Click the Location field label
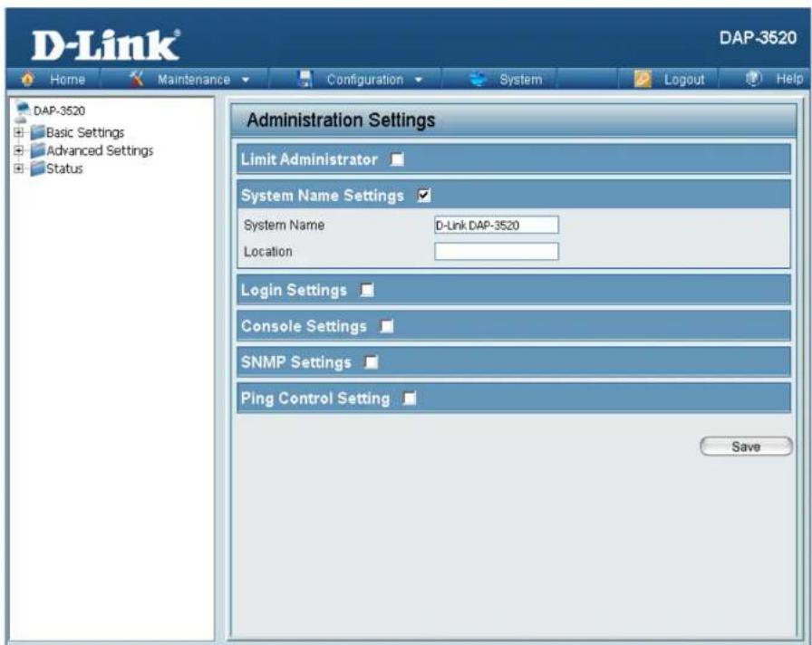812x645 pixels. [268, 252]
